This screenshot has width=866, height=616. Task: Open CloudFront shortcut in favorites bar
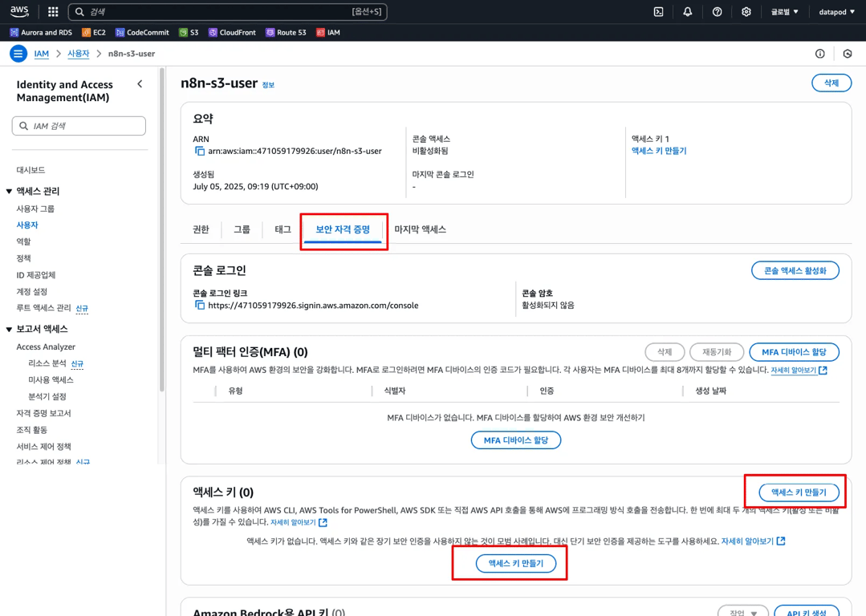(x=232, y=33)
